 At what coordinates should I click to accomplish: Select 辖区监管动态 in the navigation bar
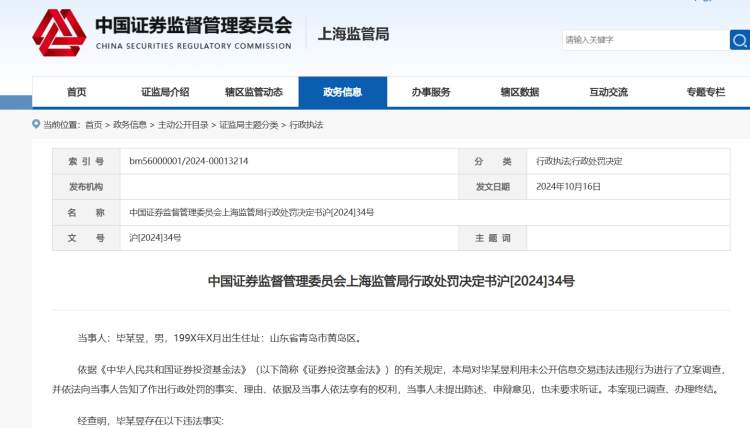[x=254, y=92]
